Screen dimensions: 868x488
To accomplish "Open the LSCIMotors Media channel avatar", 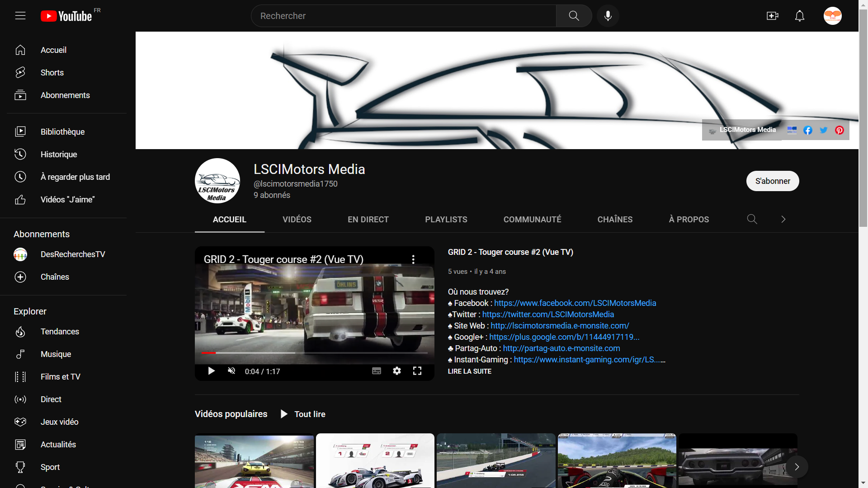I will (217, 181).
